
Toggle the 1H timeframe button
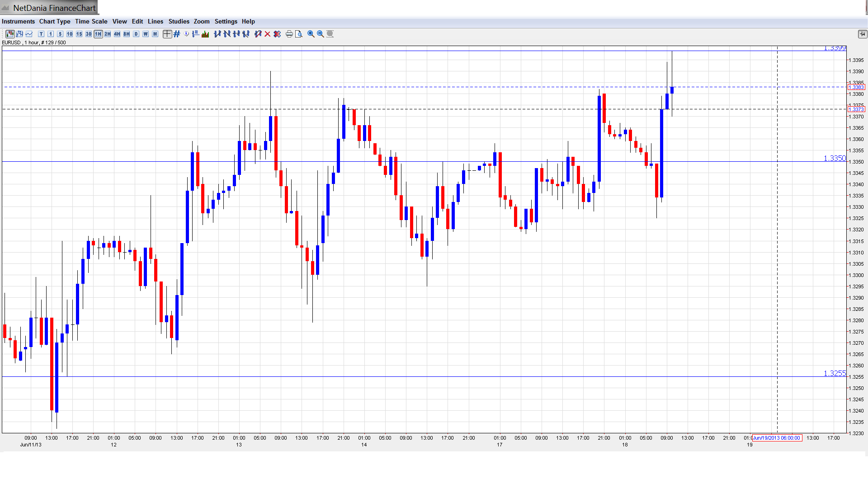tap(98, 34)
